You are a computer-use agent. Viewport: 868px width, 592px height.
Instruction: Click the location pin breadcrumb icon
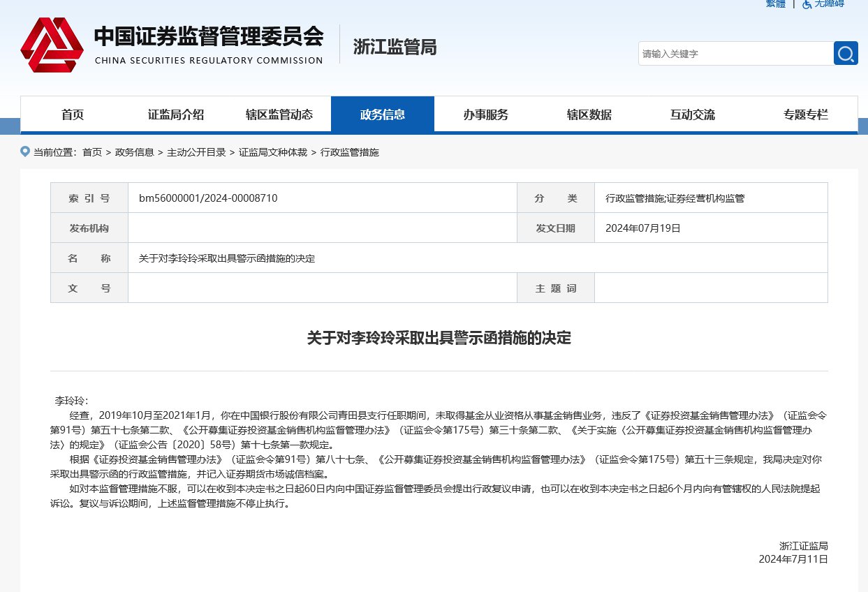pyautogui.click(x=25, y=151)
